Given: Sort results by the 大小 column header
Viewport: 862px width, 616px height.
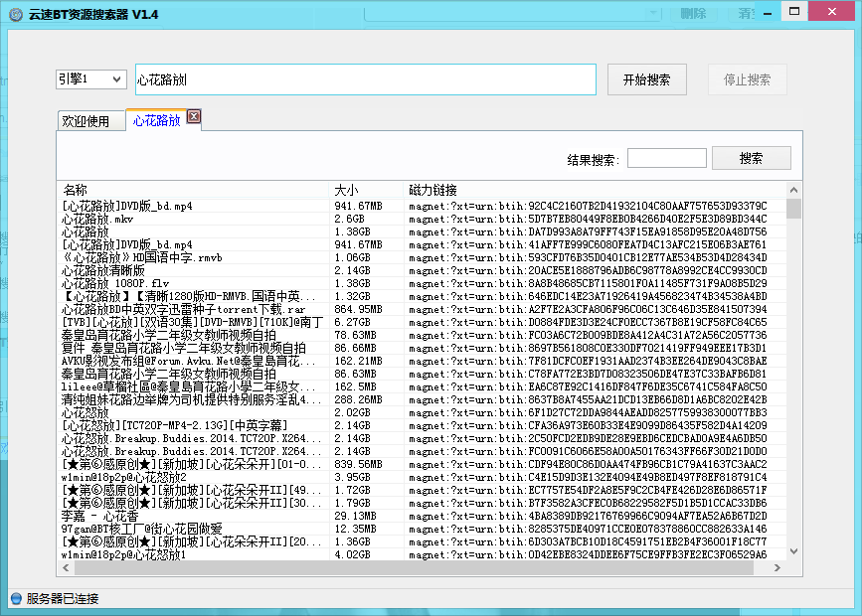Looking at the screenshot, I should click(x=365, y=190).
